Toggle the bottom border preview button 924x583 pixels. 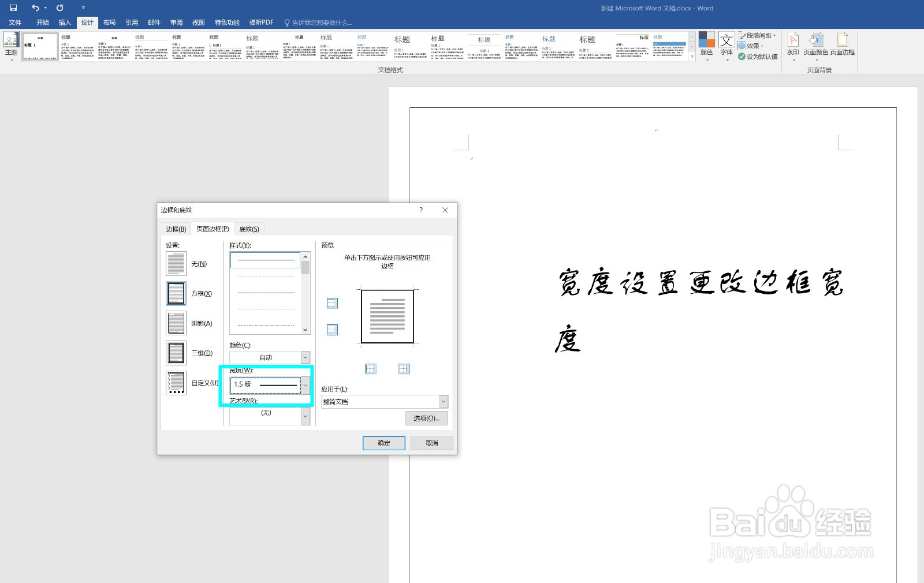pyautogui.click(x=331, y=330)
